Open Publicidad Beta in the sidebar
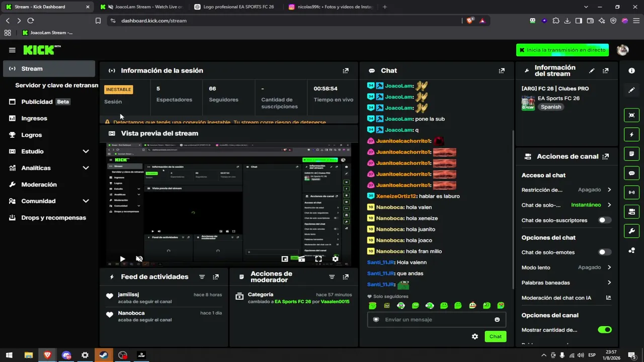 49,102
